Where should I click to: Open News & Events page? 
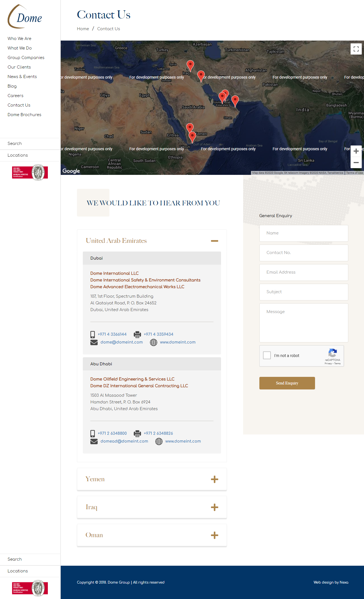pyautogui.click(x=22, y=77)
